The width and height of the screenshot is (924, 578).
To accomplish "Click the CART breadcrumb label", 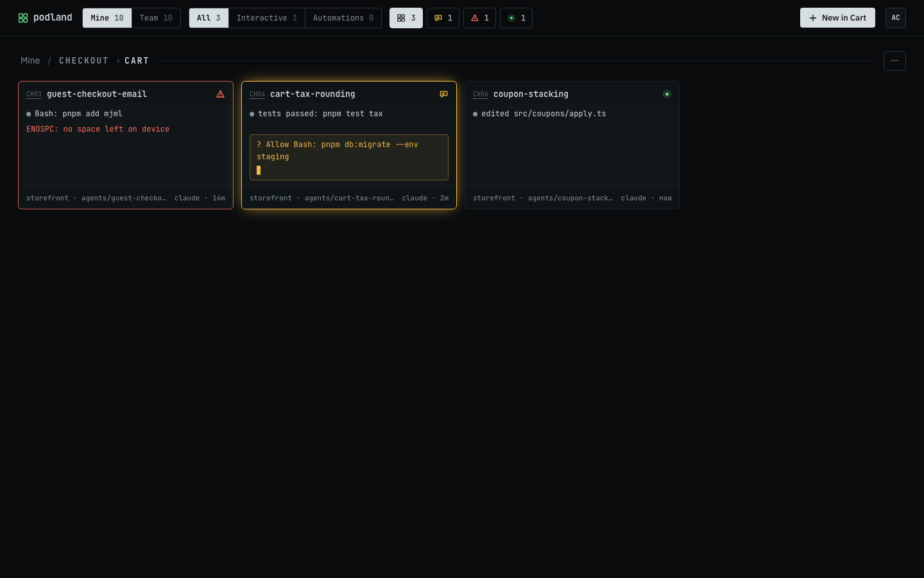I will pyautogui.click(x=137, y=60).
